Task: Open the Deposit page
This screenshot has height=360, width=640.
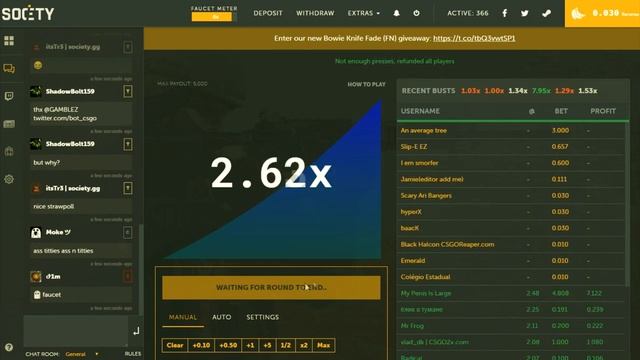Action: click(x=268, y=13)
